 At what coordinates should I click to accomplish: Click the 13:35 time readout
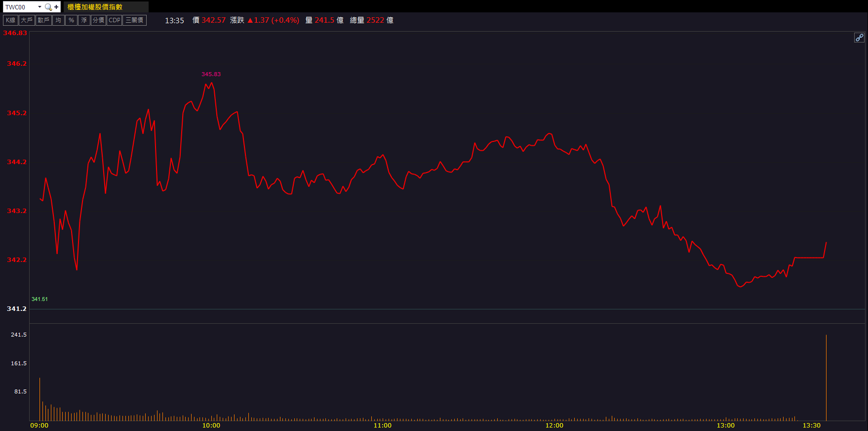pyautogui.click(x=174, y=20)
